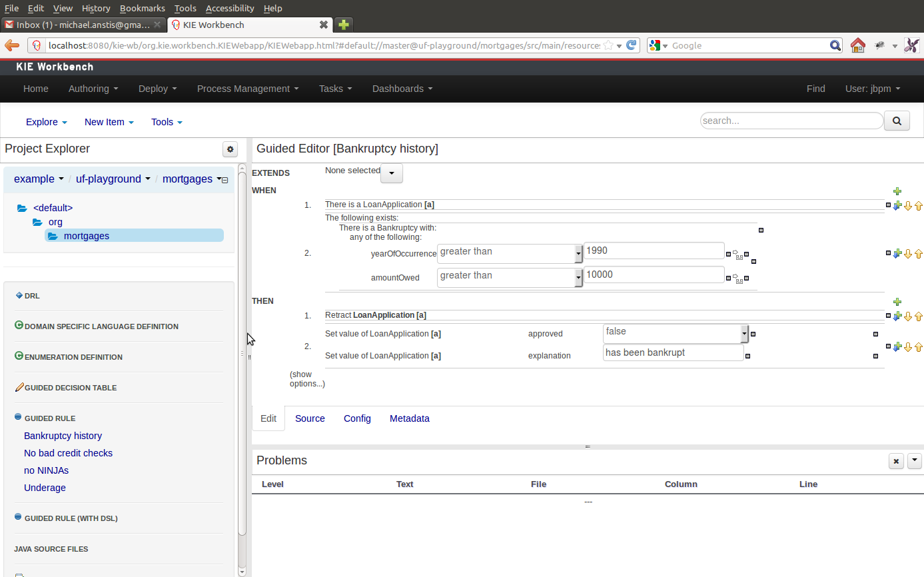Click the amountOwed value field
Image resolution: width=924 pixels, height=577 pixels.
[653, 275]
